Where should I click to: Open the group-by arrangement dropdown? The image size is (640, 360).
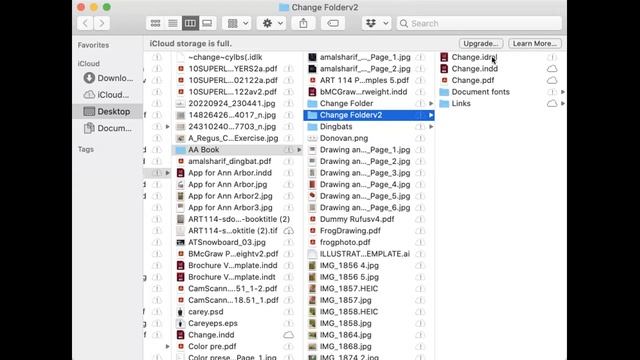237,23
